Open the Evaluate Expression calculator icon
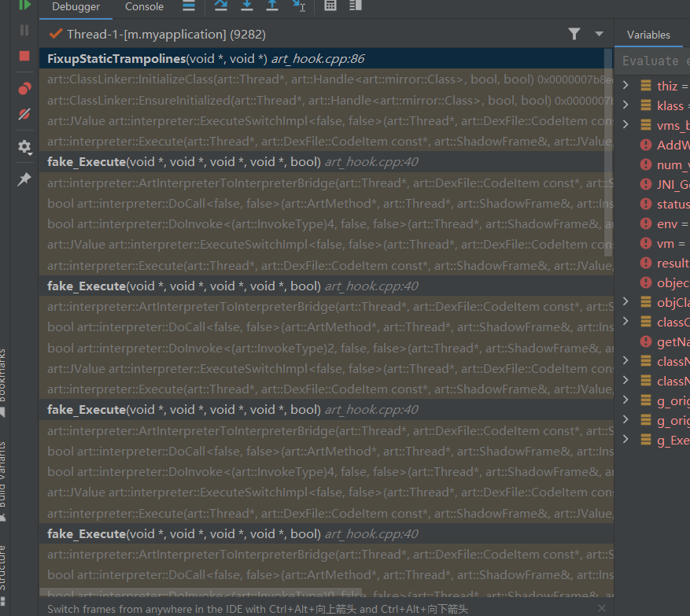This screenshot has width=690, height=616. [330, 6]
